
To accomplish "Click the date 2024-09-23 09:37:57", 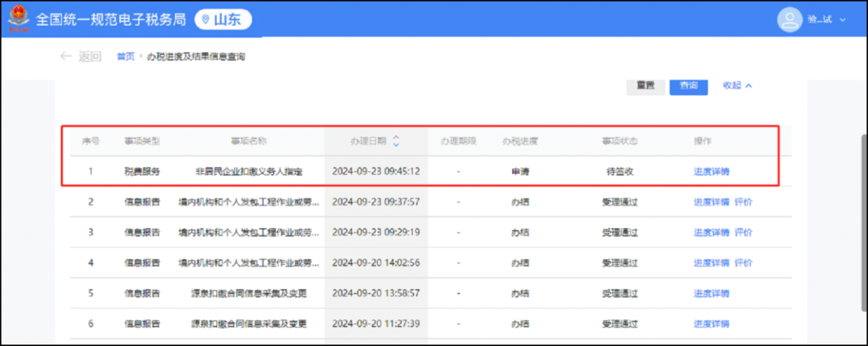I will point(376,202).
